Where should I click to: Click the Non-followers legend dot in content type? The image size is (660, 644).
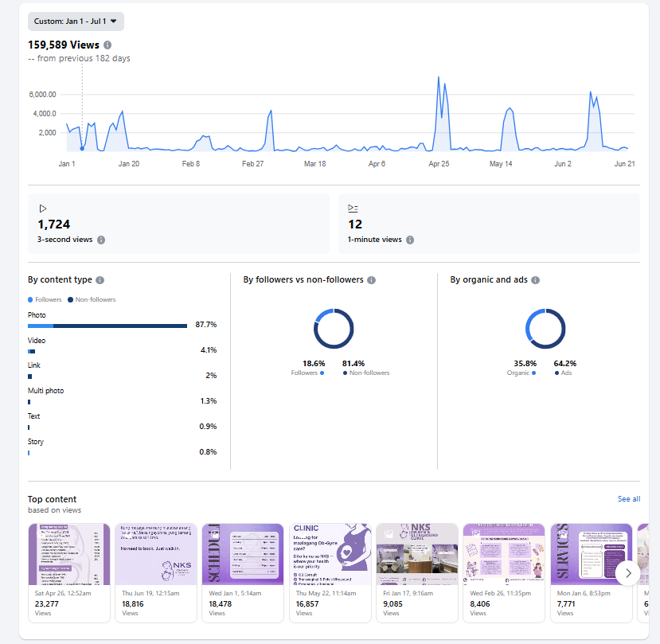[70, 299]
